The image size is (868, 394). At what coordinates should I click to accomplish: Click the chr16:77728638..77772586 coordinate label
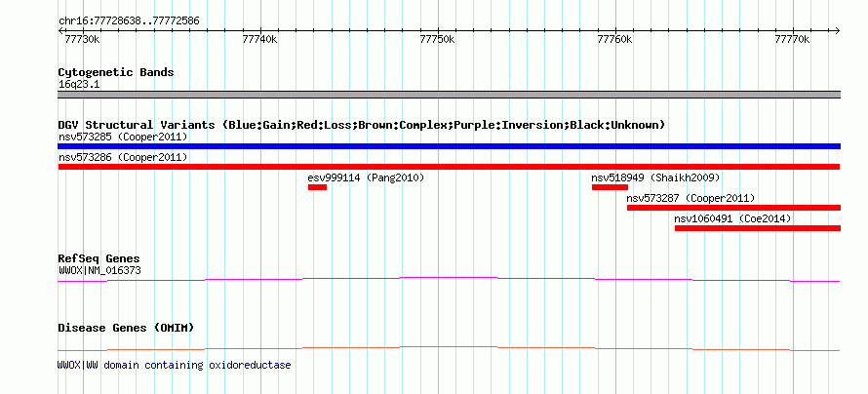point(129,21)
